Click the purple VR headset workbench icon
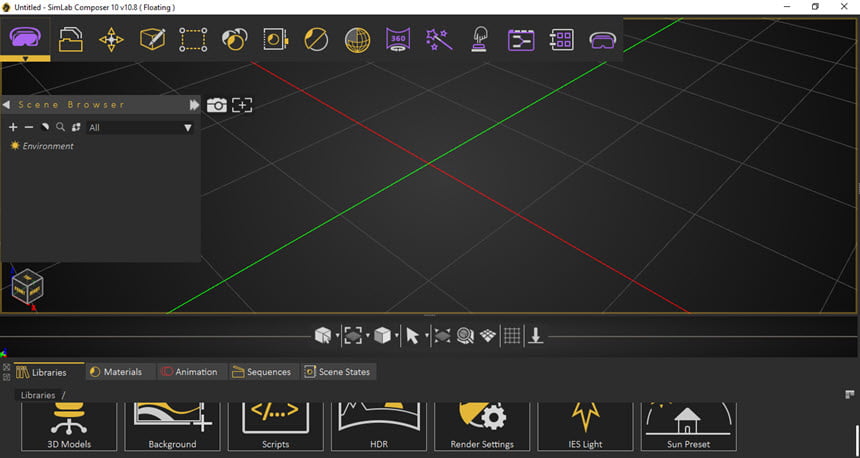 point(25,37)
